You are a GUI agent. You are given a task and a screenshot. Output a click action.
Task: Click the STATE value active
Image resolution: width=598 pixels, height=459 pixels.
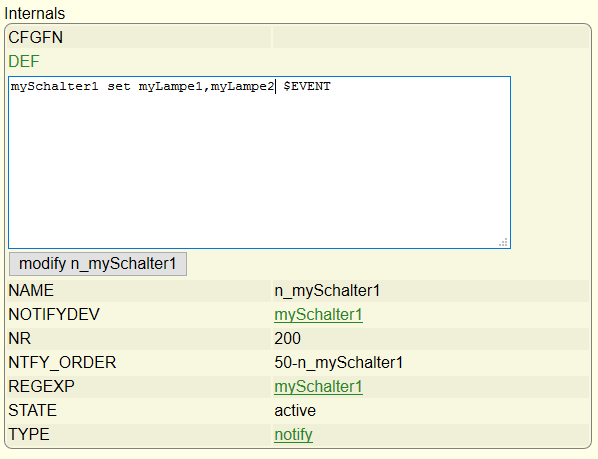click(295, 411)
